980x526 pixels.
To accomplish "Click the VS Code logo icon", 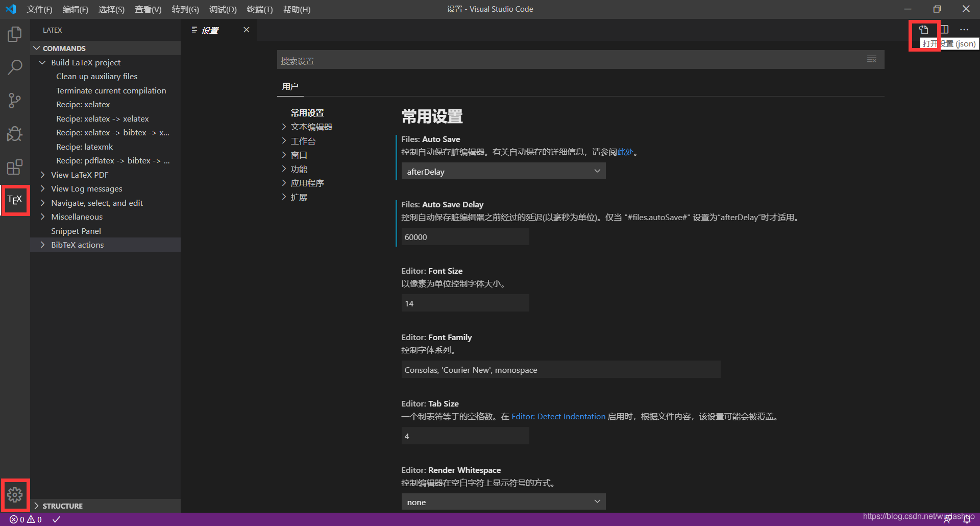I will pyautogui.click(x=11, y=9).
